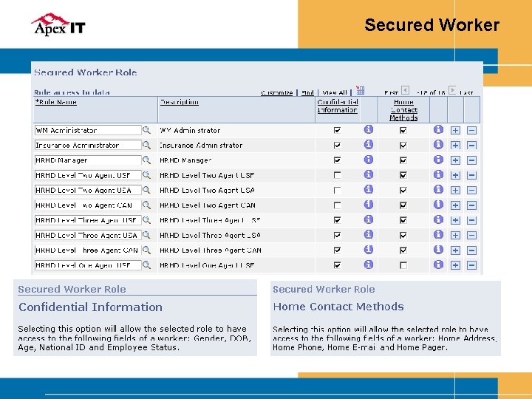
Task: Sort by Confidential Information column header
Action: coord(338,106)
